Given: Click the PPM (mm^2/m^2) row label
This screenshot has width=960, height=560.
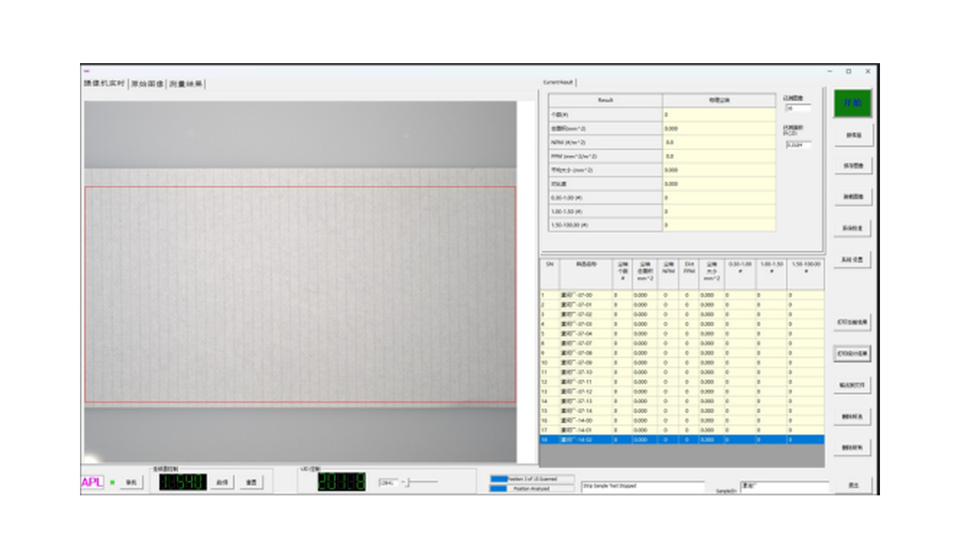Looking at the screenshot, I should (x=606, y=156).
